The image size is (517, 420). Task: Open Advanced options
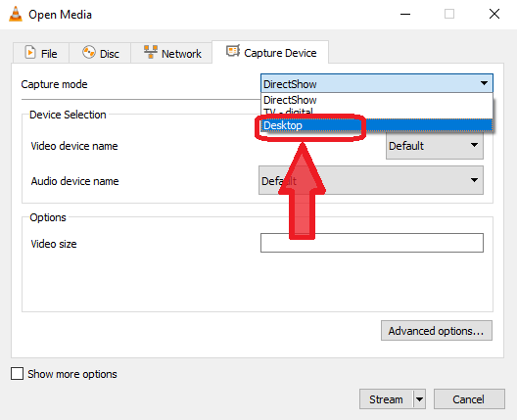click(x=437, y=330)
